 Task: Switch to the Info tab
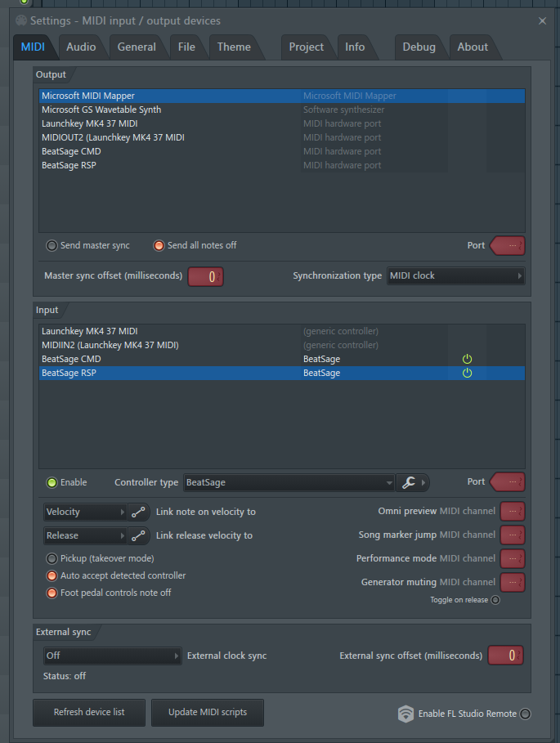click(355, 47)
